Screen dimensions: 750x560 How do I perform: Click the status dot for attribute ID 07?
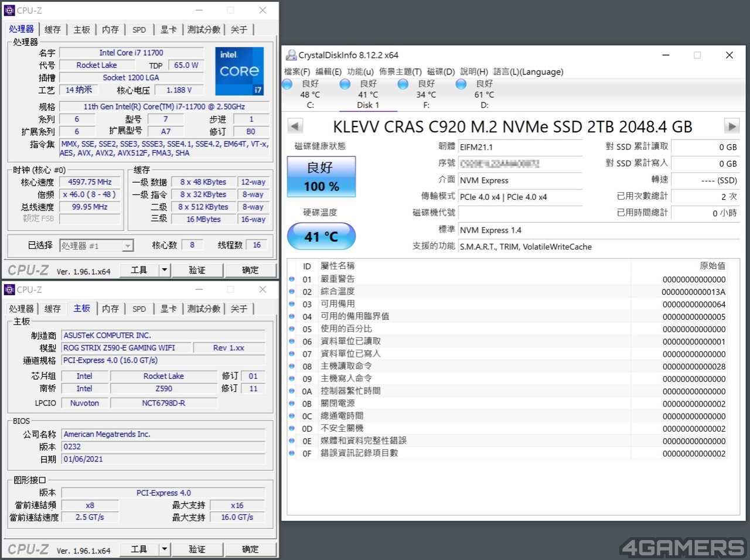(x=292, y=354)
